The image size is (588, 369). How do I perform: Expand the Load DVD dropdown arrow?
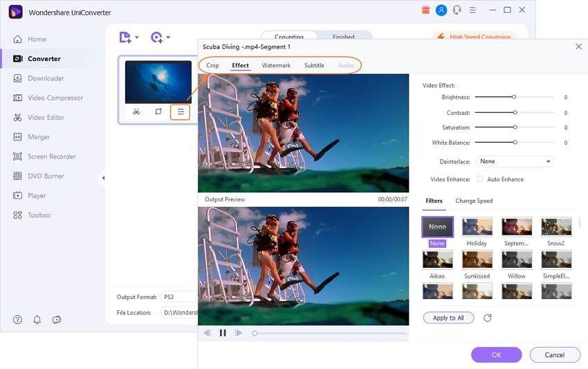tap(168, 37)
